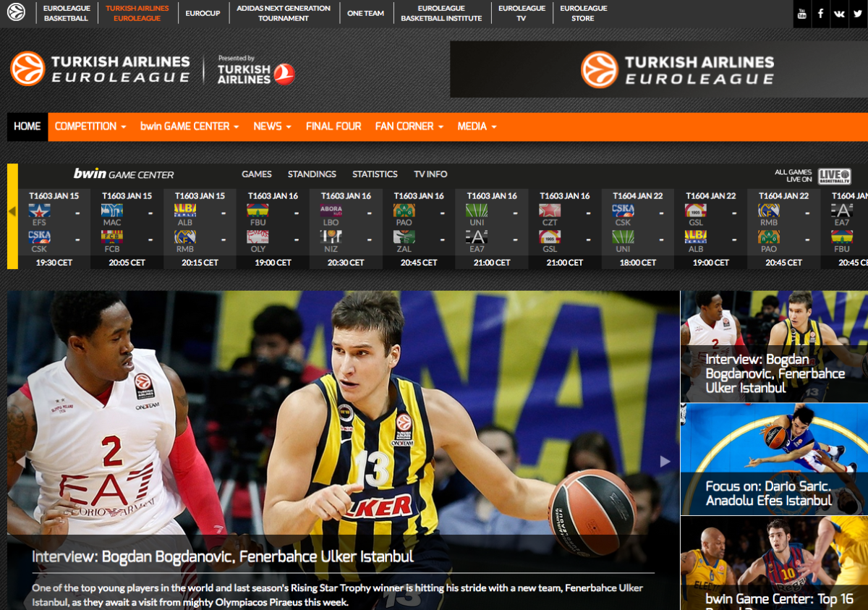Open the EUROLEAGUE STORE link

pos(584,13)
